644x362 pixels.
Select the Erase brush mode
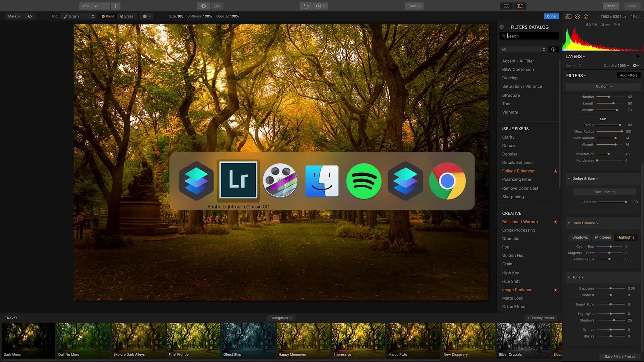pyautogui.click(x=127, y=16)
